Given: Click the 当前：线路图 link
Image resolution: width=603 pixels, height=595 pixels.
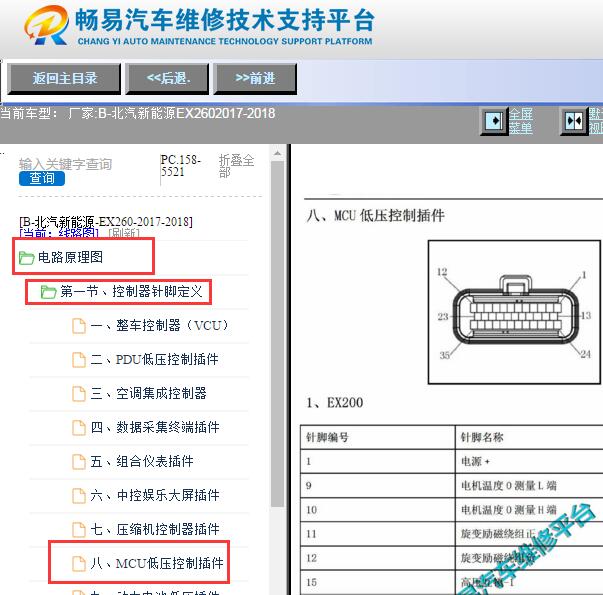Looking at the screenshot, I should (59, 233).
